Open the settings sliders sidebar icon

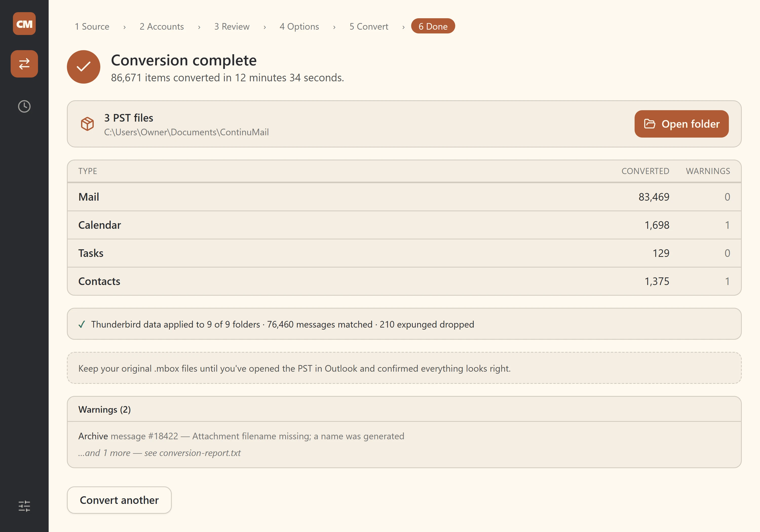click(24, 506)
